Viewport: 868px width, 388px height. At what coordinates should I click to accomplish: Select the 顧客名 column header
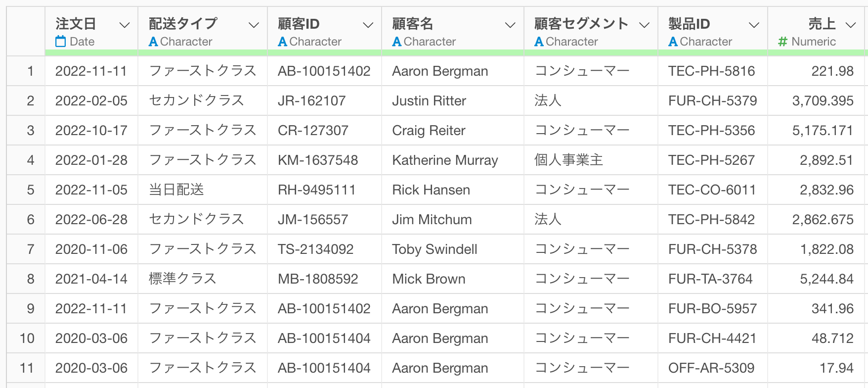(412, 23)
